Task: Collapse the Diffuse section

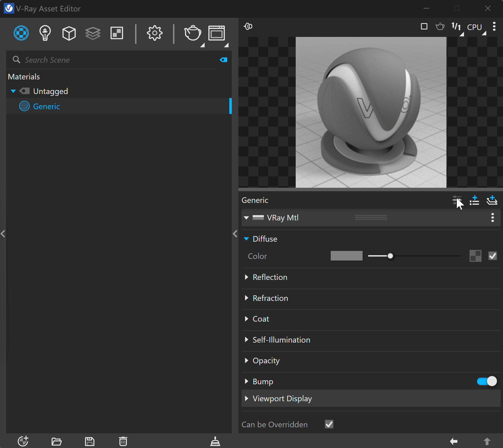Action: [x=246, y=239]
